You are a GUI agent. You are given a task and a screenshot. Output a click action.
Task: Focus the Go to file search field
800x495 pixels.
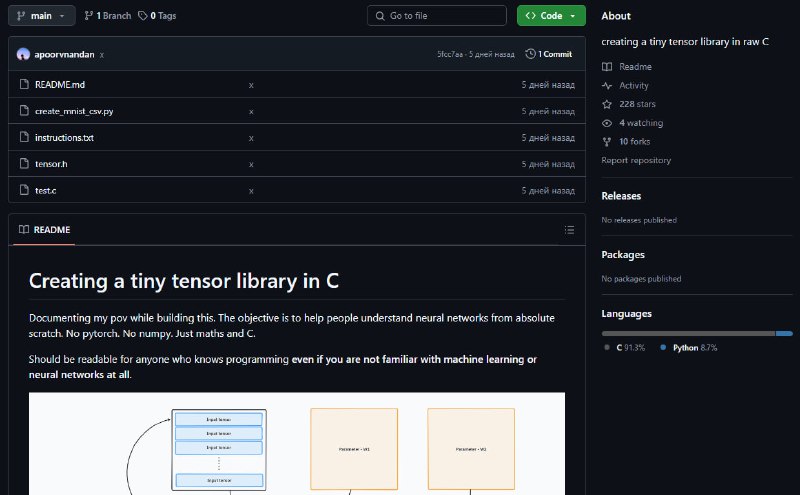click(437, 16)
